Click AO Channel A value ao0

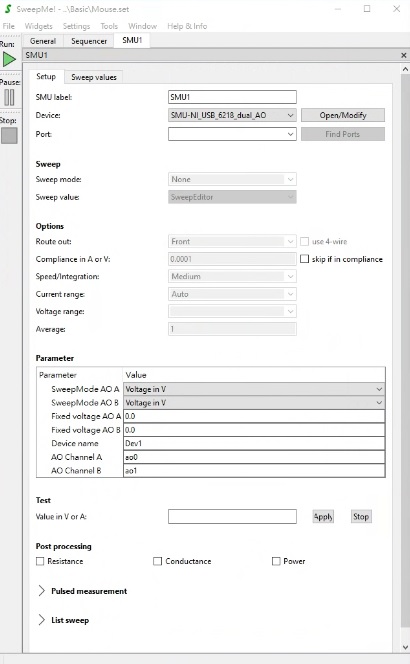pyautogui.click(x=254, y=457)
